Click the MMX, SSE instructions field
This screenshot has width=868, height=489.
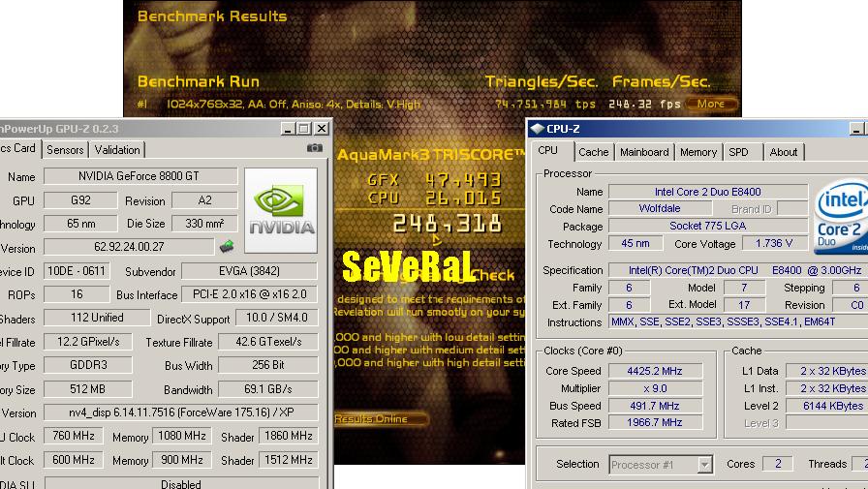(738, 321)
